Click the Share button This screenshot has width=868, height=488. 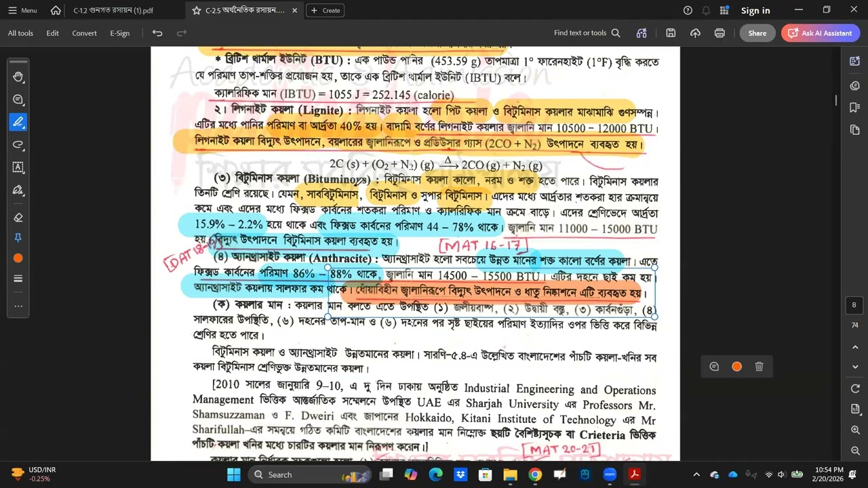(x=757, y=33)
